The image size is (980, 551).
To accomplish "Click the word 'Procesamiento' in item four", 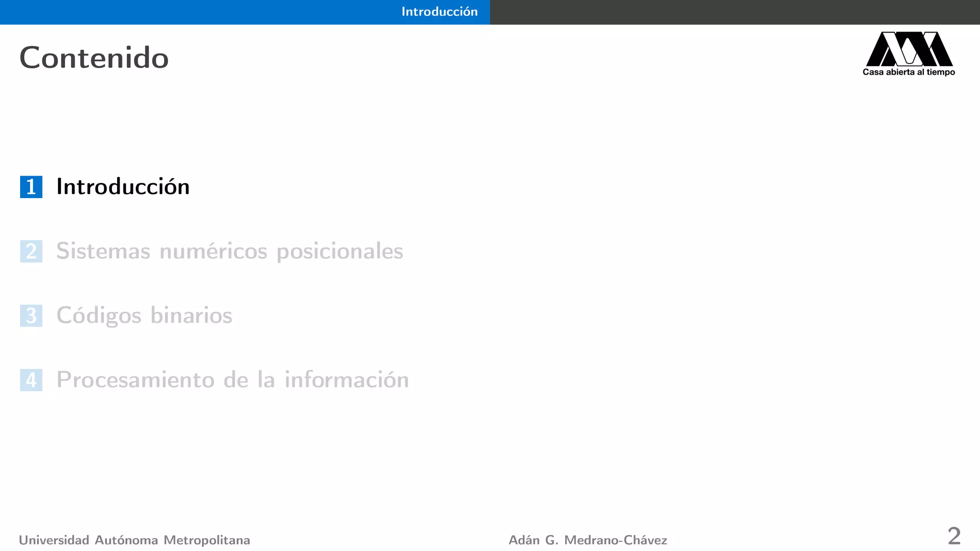I will (x=135, y=380).
